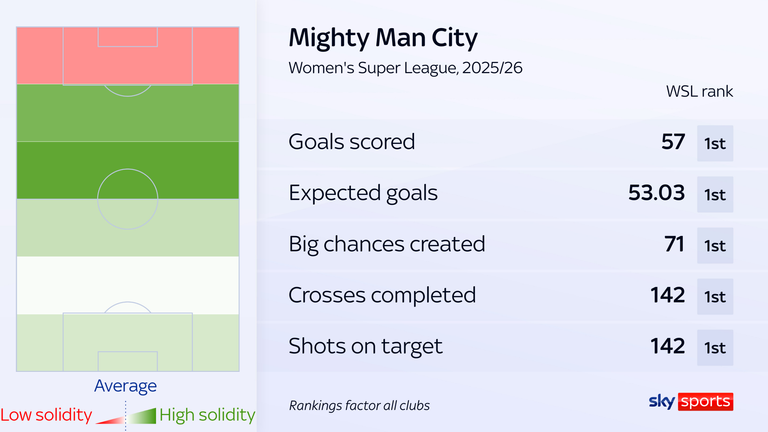The image size is (768, 432).
Task: Select the 1st rank badge for Expected goals
Action: pos(715,194)
